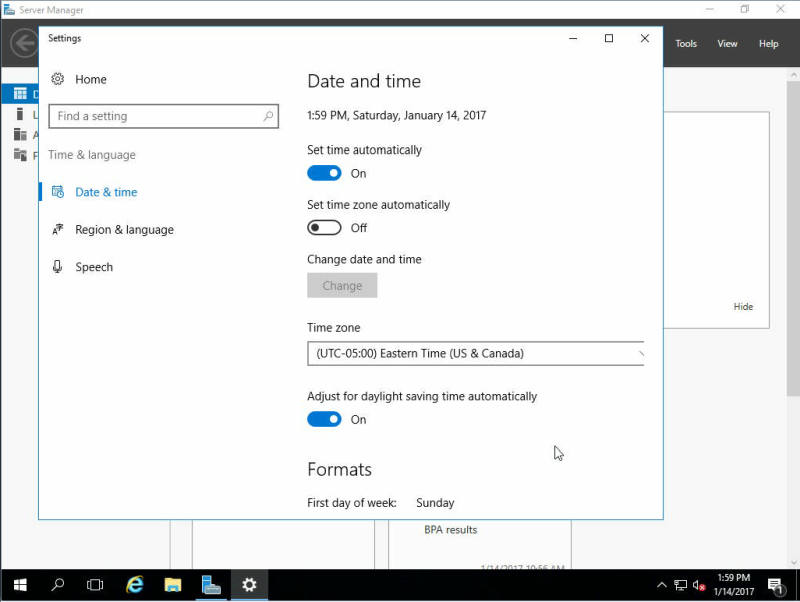The image size is (800, 602).
Task: Click the Home gear icon
Action: pos(58,79)
